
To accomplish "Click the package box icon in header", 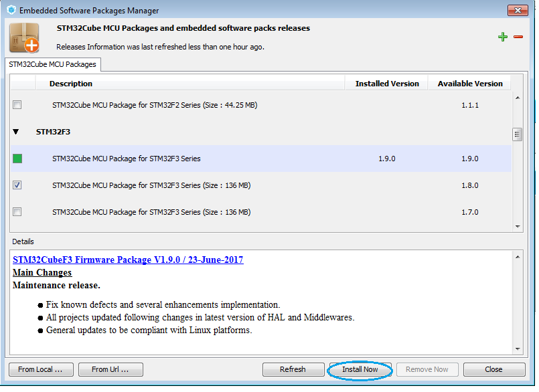I will pyautogui.click(x=24, y=37).
